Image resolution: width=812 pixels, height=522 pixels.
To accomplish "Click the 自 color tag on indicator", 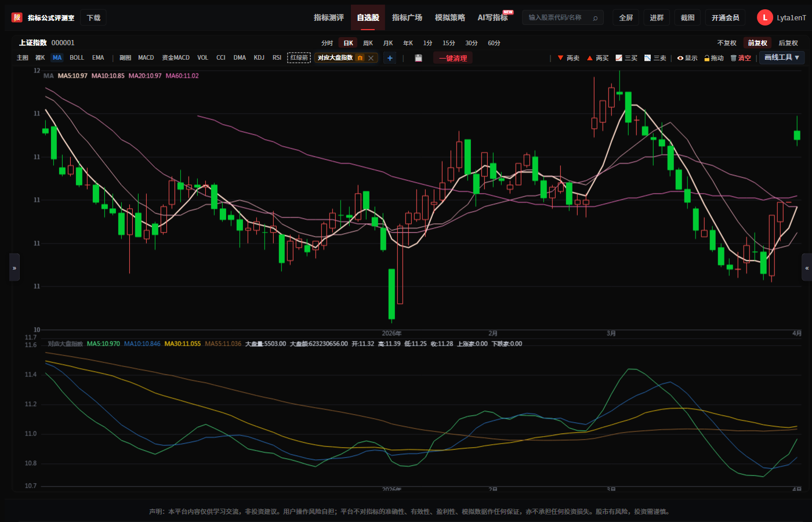I will pos(360,58).
